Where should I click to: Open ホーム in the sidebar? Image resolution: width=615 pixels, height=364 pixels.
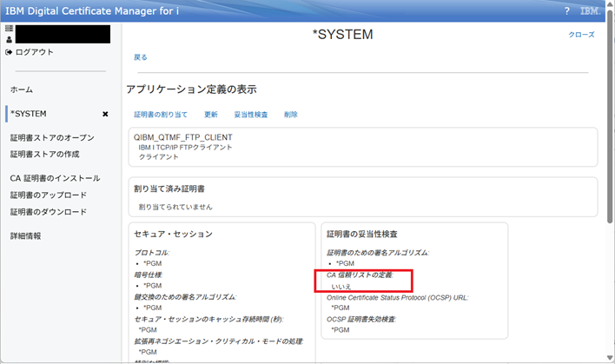pos(22,89)
